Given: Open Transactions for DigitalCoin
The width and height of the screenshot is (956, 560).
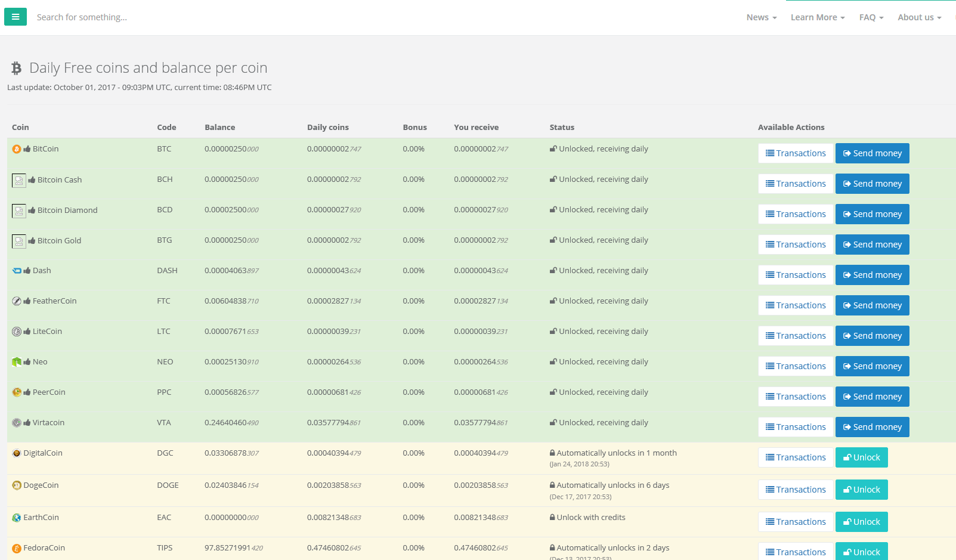Looking at the screenshot, I should [x=796, y=457].
